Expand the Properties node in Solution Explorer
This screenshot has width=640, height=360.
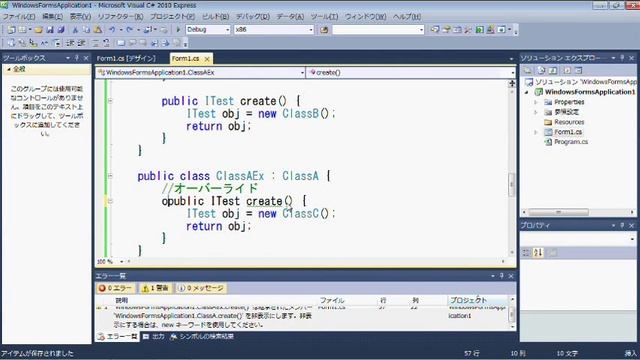tap(536, 102)
